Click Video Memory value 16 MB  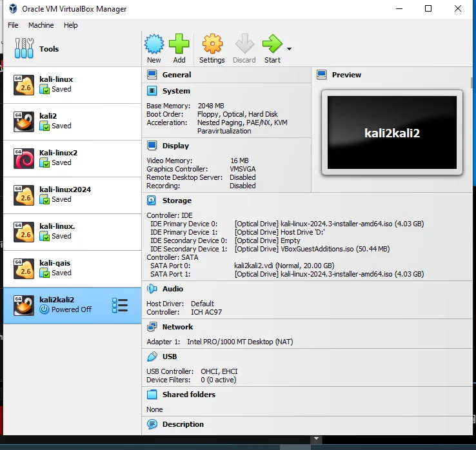coord(239,161)
